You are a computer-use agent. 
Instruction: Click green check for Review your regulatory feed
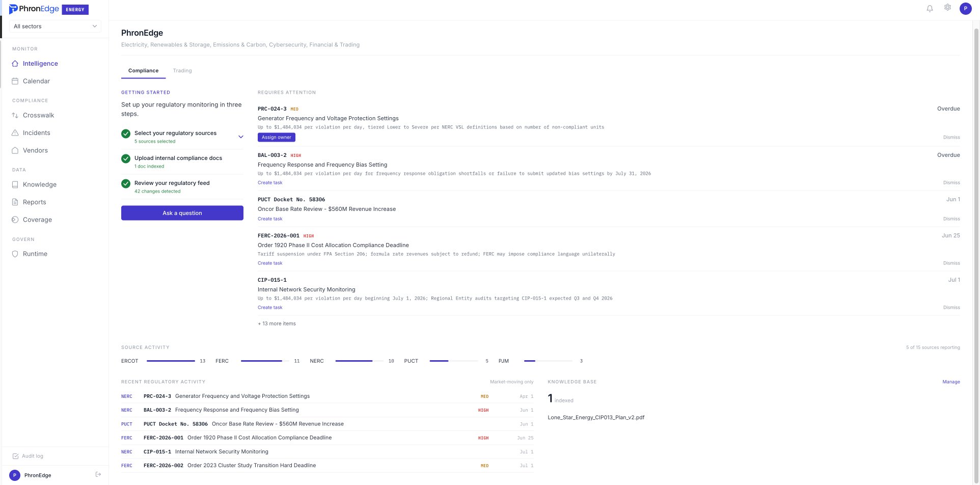[126, 183]
